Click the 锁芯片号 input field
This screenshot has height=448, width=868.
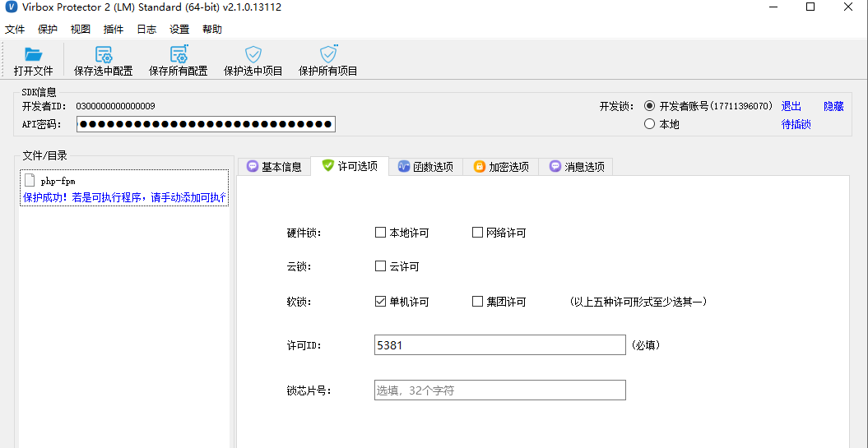[500, 390]
